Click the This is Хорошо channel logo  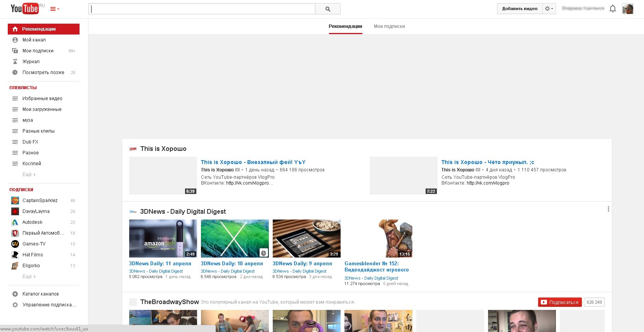coord(133,149)
